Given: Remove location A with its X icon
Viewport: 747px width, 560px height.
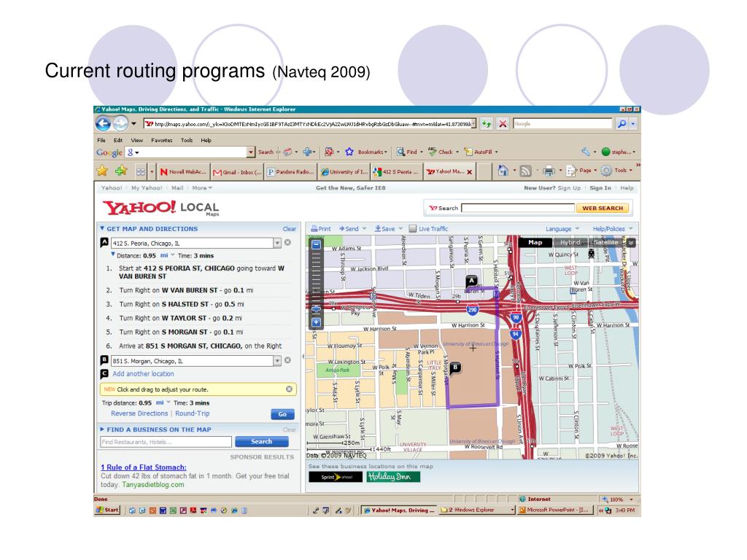Looking at the screenshot, I should pyautogui.click(x=287, y=242).
